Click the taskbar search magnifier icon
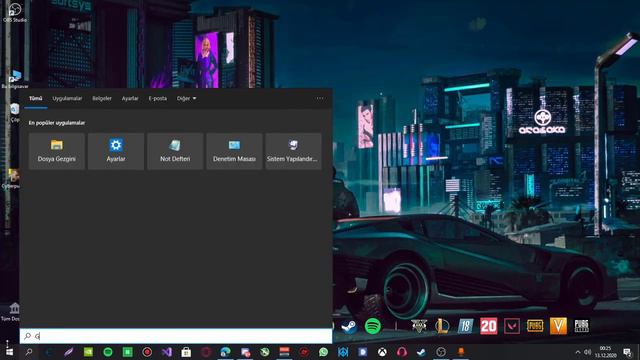The image size is (640, 360). click(29, 351)
